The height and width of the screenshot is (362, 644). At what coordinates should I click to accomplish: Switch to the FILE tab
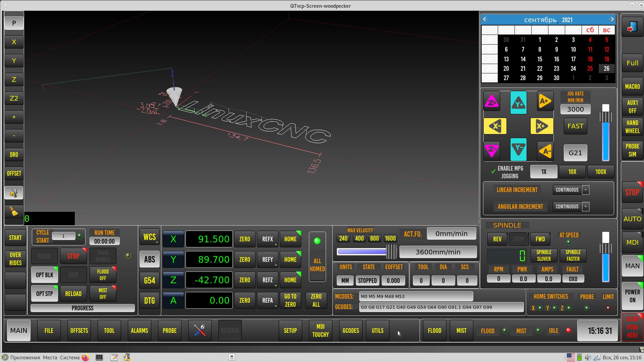click(49, 330)
